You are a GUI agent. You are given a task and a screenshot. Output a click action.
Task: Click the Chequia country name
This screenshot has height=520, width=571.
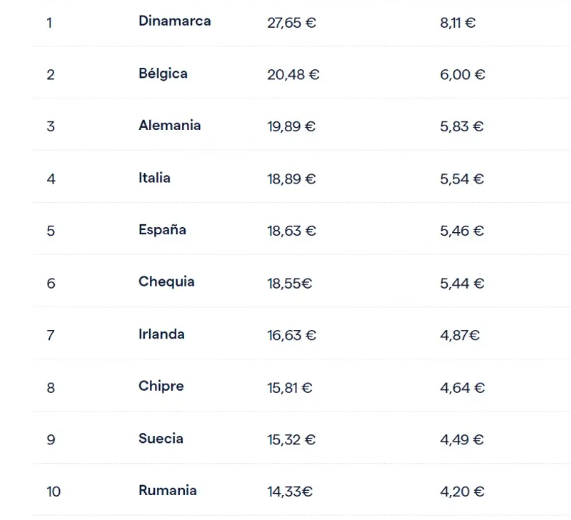(x=166, y=282)
